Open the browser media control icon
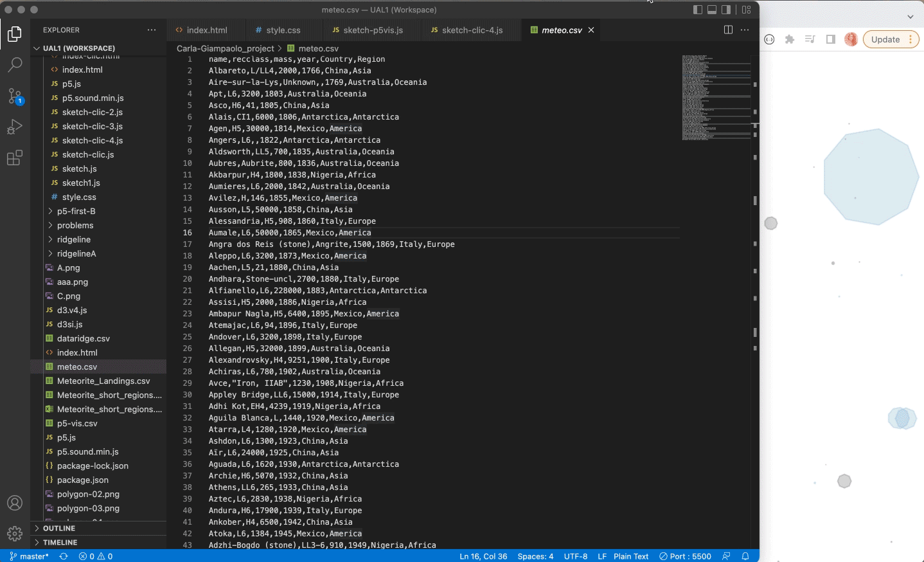 (810, 39)
